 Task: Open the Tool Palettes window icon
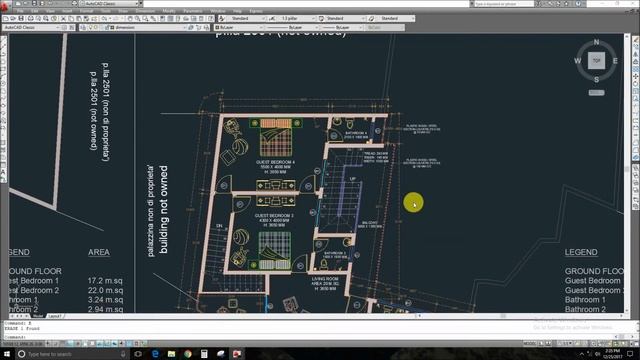178,19
